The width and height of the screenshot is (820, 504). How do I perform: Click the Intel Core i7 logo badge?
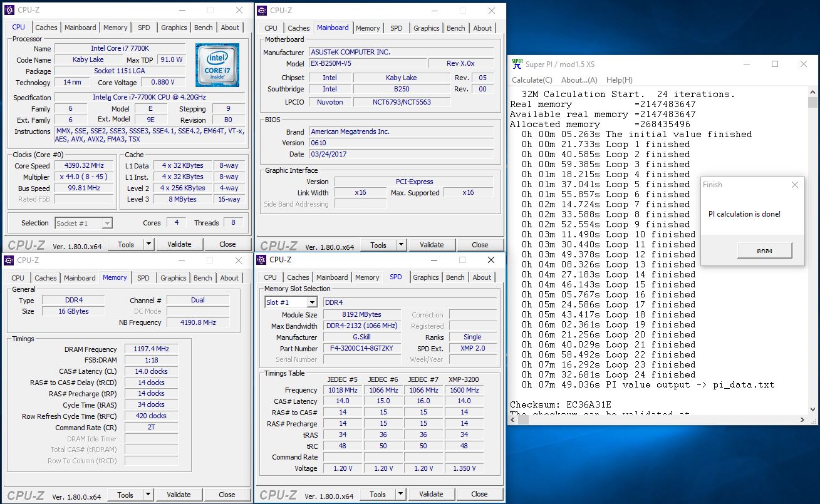click(x=217, y=65)
